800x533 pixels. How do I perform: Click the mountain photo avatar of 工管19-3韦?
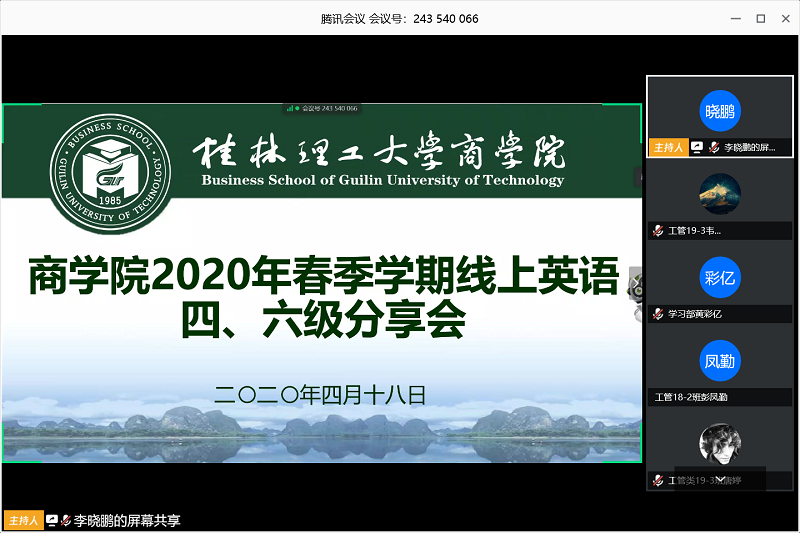(720, 195)
